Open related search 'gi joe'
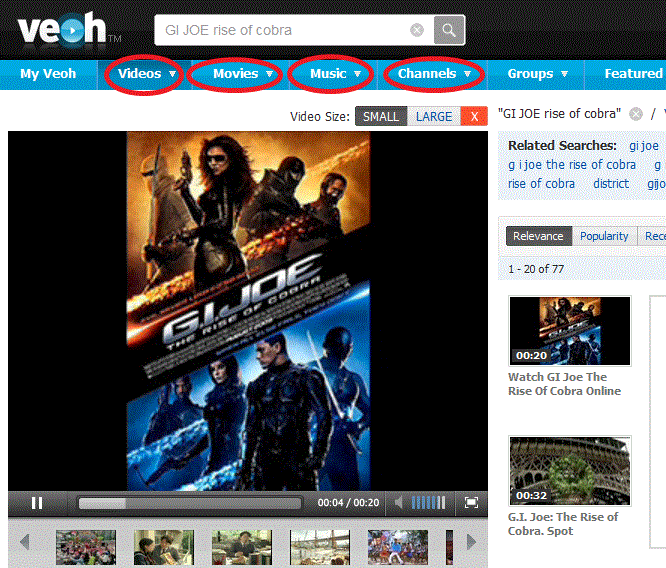The image size is (666, 568). (x=643, y=146)
